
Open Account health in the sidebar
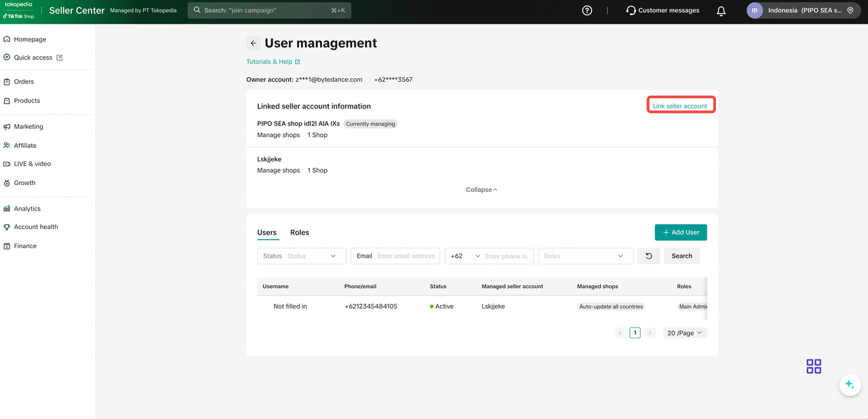[x=35, y=227]
